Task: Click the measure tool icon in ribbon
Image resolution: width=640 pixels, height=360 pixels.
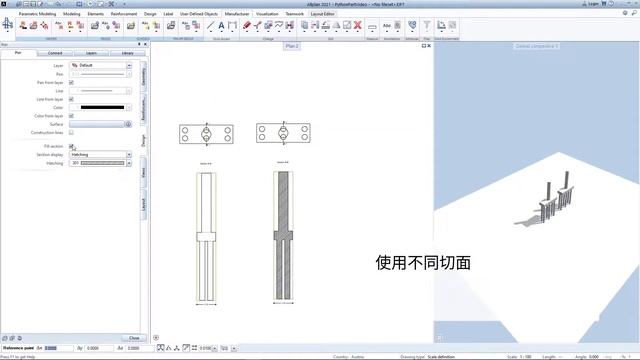Action: 372,27
